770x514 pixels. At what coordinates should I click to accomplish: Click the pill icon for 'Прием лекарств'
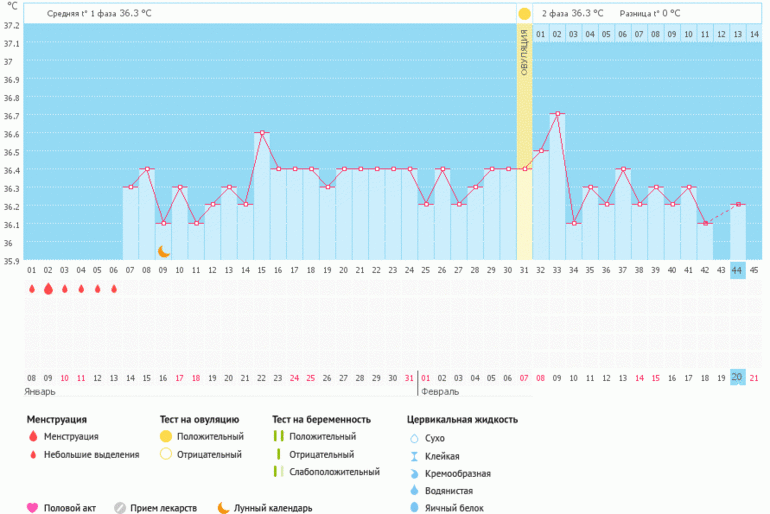tap(120, 507)
